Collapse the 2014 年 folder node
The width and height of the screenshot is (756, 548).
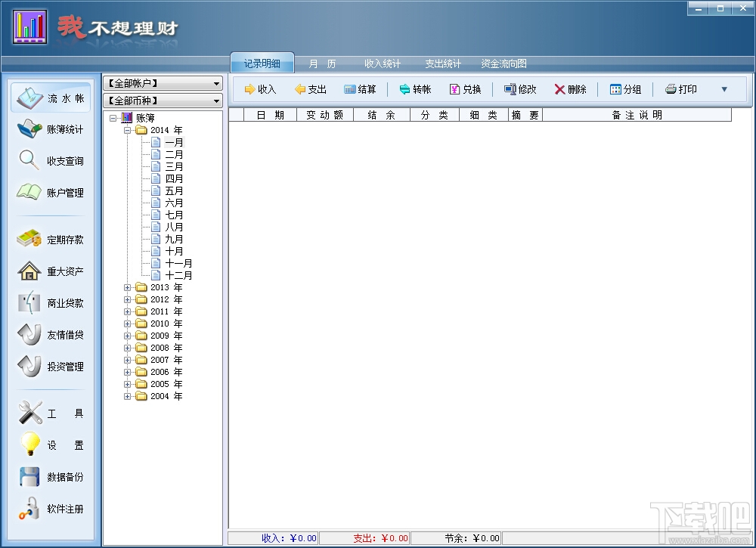point(127,130)
